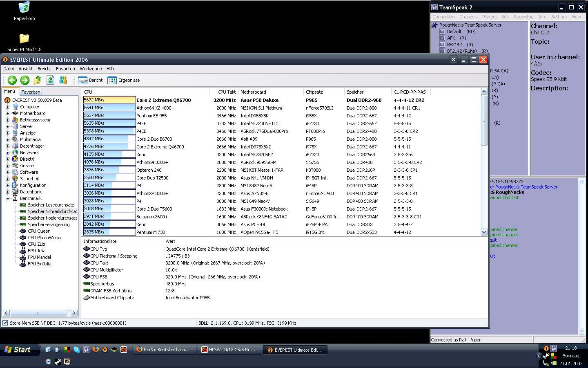Click the results list scroll-down arrow

pos(484,232)
